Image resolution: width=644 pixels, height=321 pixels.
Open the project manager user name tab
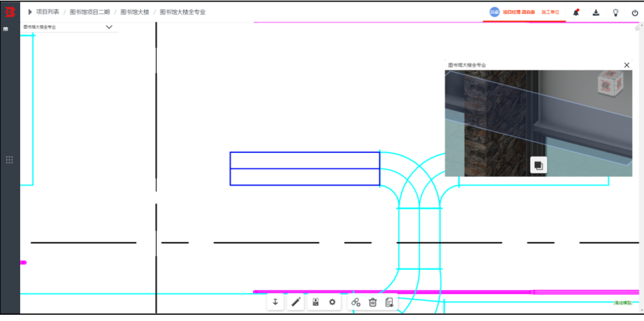click(x=519, y=12)
